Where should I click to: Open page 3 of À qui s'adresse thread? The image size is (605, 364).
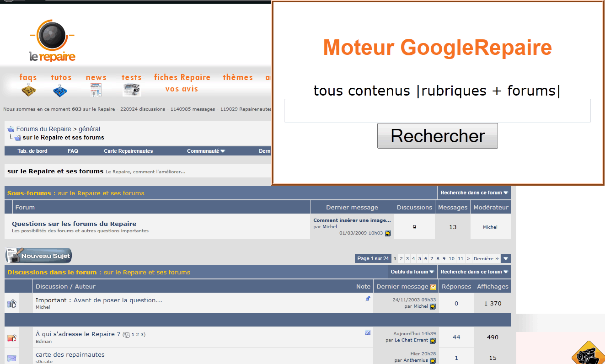pyautogui.click(x=142, y=335)
